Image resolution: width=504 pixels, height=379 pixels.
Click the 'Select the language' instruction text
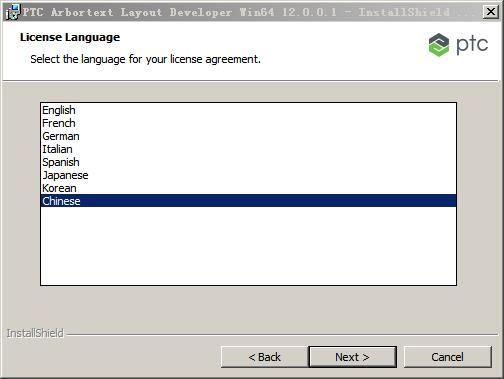click(x=145, y=59)
